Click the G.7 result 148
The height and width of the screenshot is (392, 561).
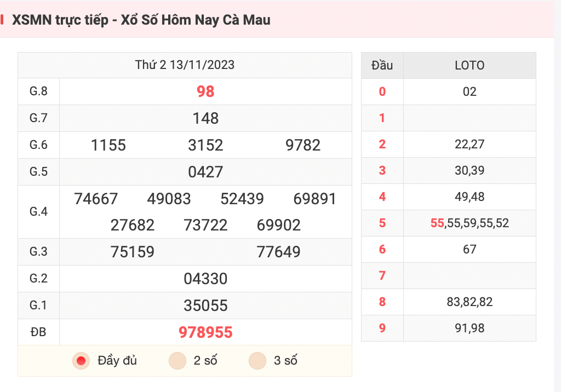205,118
